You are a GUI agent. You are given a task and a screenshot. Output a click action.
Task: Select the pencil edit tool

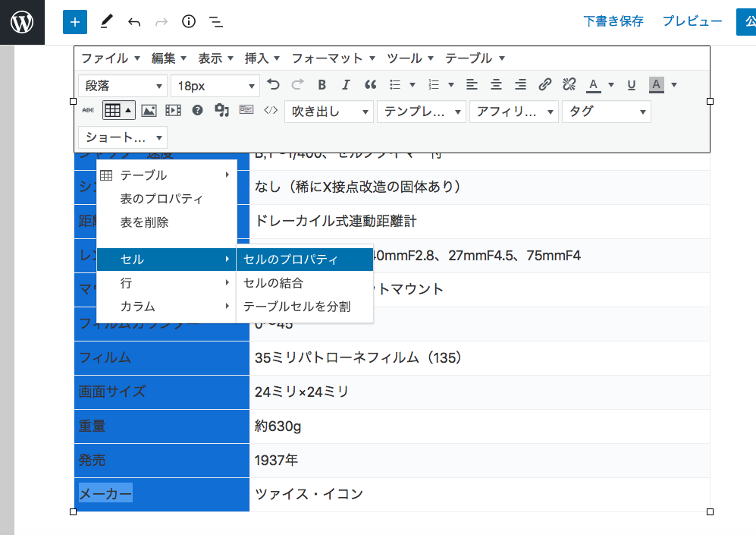[107, 22]
